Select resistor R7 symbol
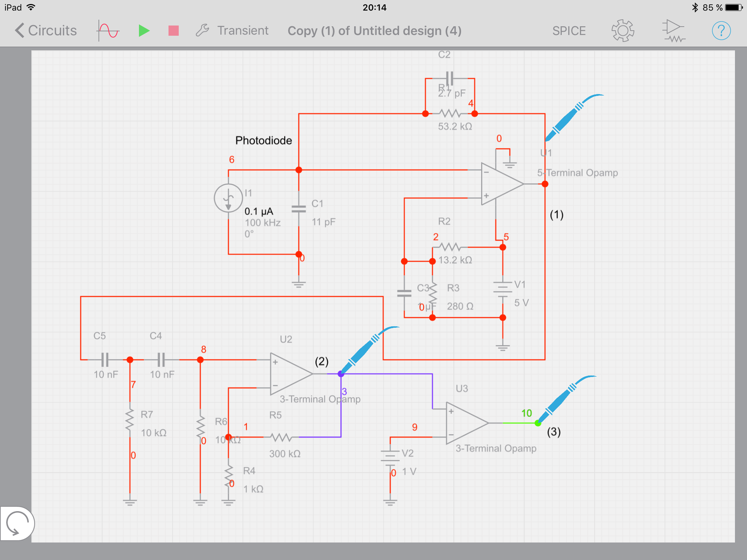 (x=130, y=419)
